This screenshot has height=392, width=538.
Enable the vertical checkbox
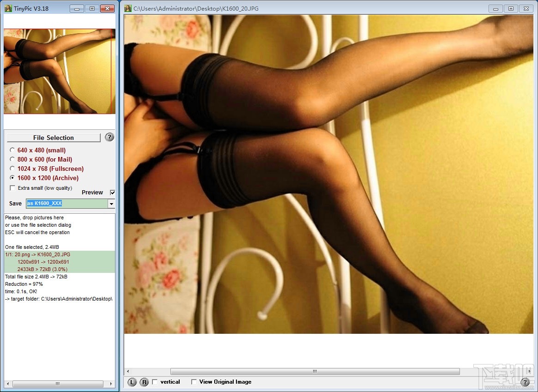tap(155, 382)
